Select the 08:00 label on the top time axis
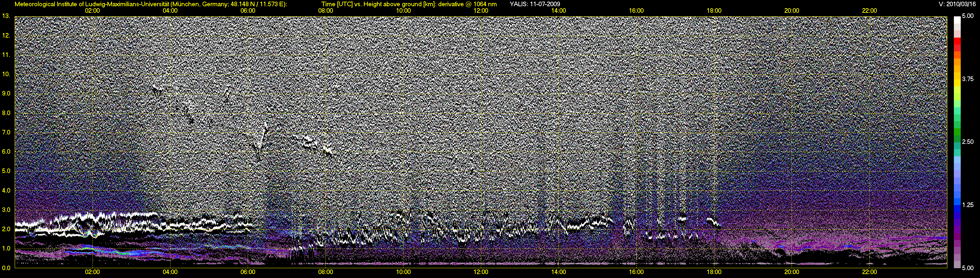Screen dimensions: 980x278 click(326, 11)
